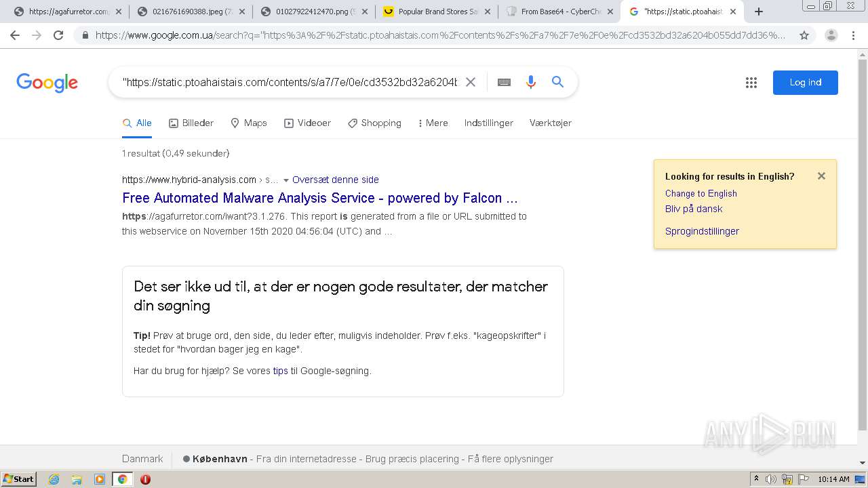Viewport: 868px width, 488px height.
Task: View site info via padlock icon
Action: click(x=85, y=35)
